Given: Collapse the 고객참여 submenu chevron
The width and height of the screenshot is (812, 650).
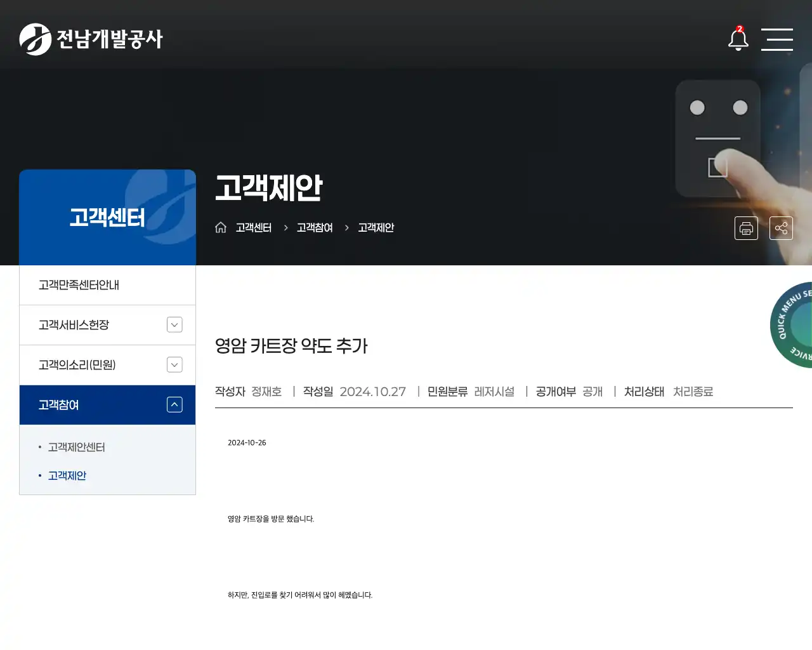Looking at the screenshot, I should click(174, 404).
